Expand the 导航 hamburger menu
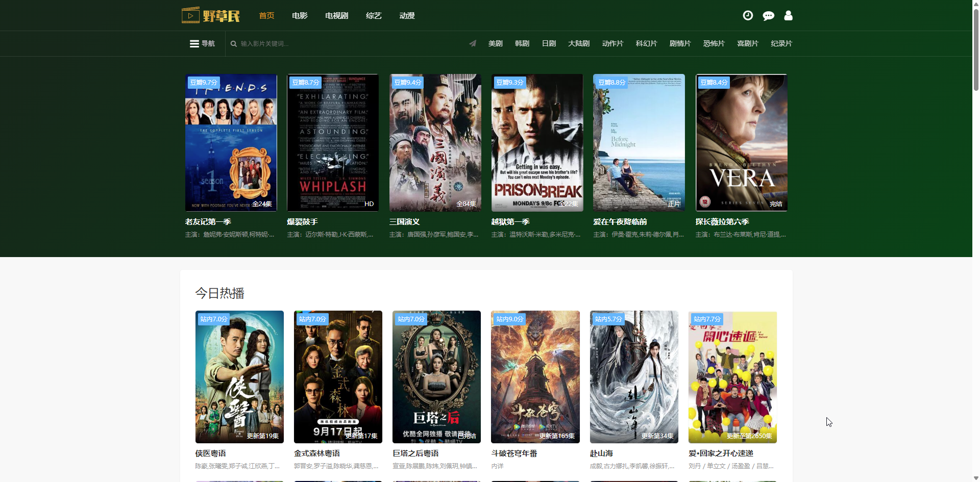 pyautogui.click(x=202, y=43)
